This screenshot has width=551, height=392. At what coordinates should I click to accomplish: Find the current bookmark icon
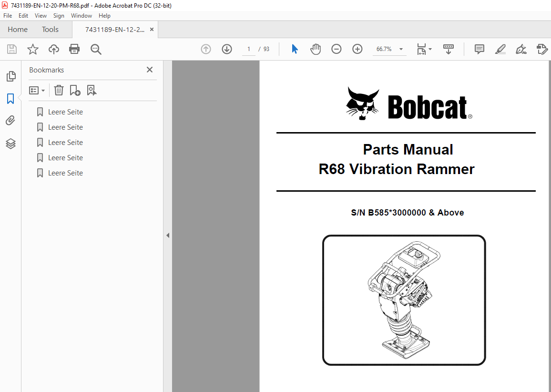92,90
